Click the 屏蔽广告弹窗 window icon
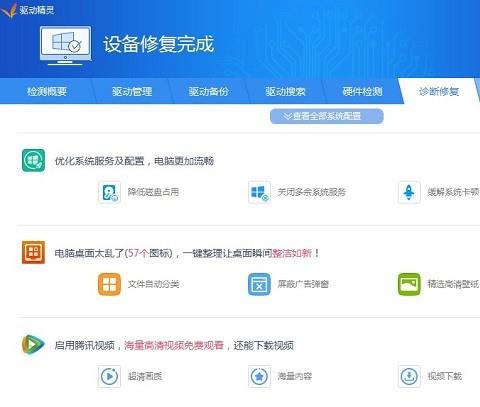Viewport: 480px width, 407px height. coord(259,284)
